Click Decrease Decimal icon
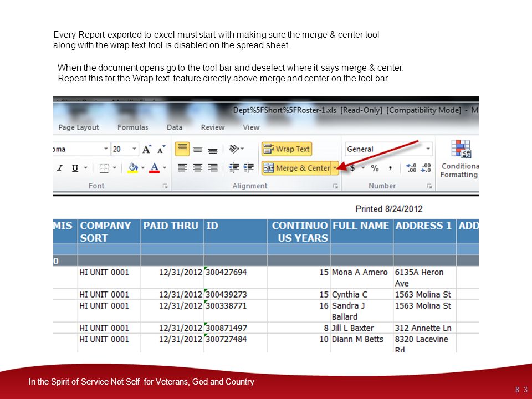The image size is (532, 399). [x=426, y=167]
